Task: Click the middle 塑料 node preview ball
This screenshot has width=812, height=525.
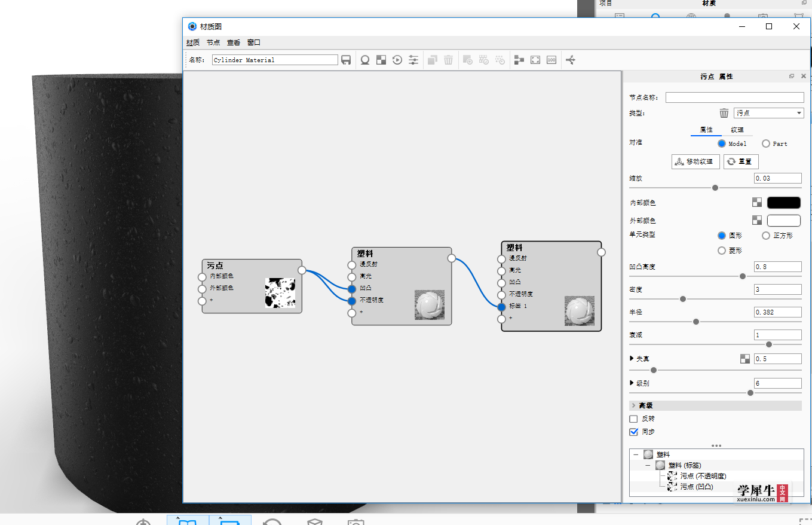Action: 430,305
